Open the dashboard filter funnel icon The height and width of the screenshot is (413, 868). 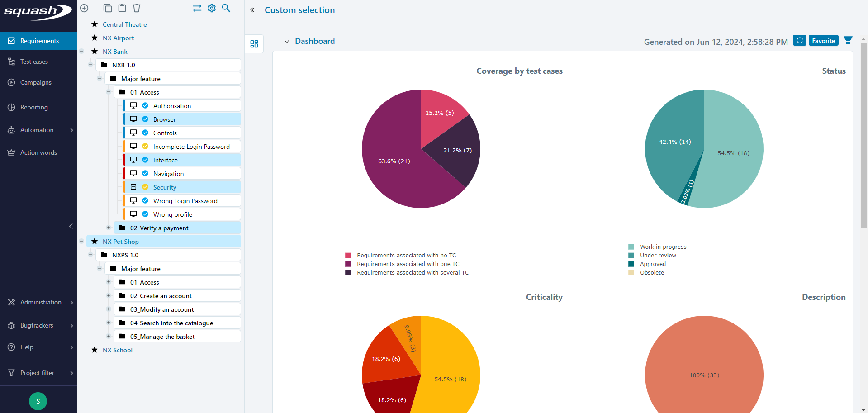[x=848, y=40]
